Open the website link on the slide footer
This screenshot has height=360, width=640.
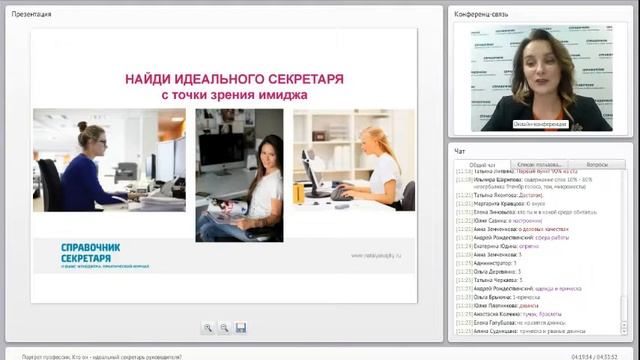[x=376, y=256]
